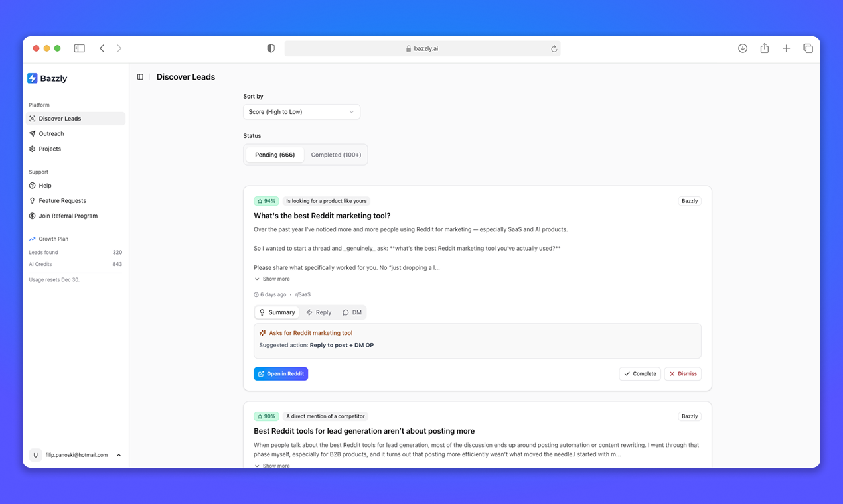
Task: Switch to the DM tab
Action: coord(352,312)
